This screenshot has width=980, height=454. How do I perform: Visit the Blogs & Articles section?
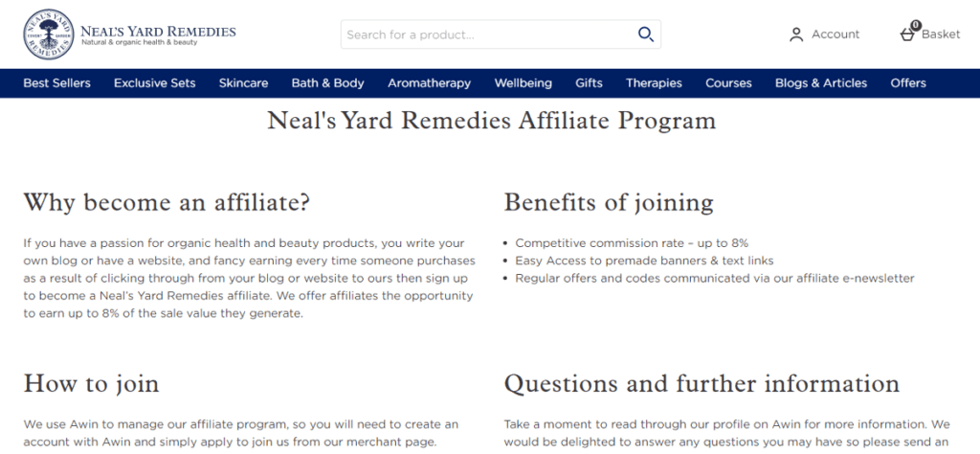[x=820, y=83]
